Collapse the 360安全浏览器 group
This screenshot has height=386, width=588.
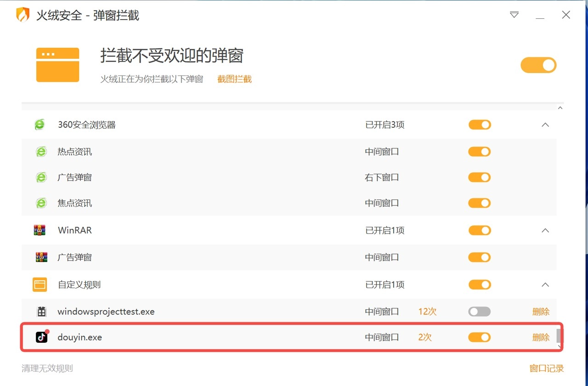click(x=545, y=125)
